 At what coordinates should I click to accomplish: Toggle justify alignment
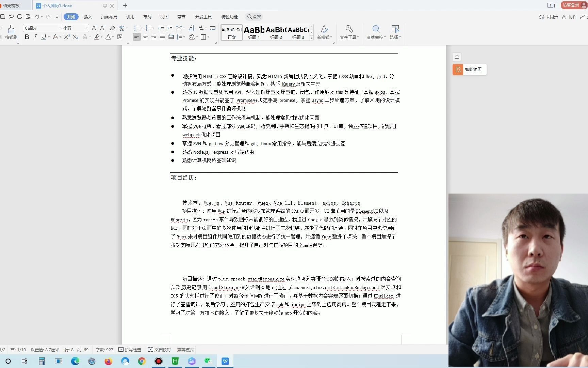coord(162,37)
